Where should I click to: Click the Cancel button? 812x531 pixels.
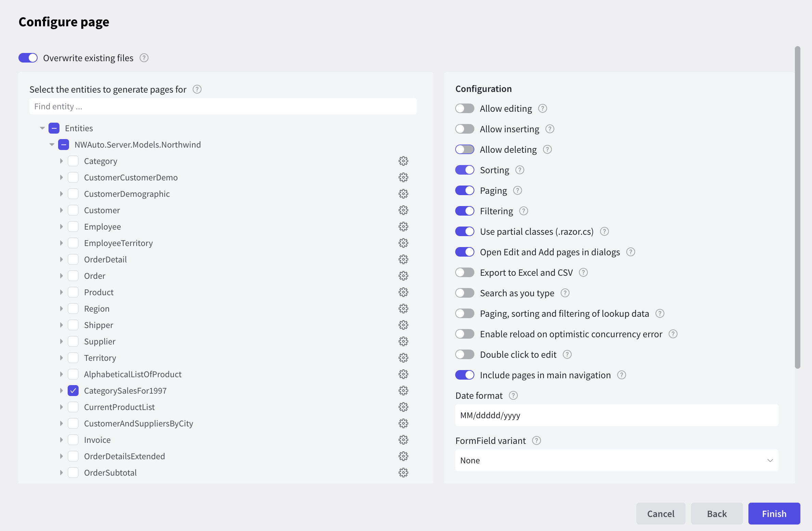click(661, 514)
